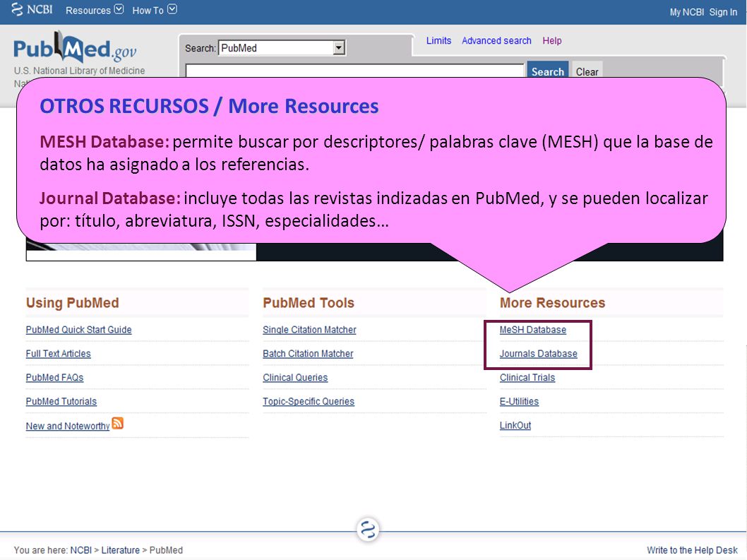The width and height of the screenshot is (747, 560).
Task: Open the Clinical Trials link
Action: (x=527, y=377)
